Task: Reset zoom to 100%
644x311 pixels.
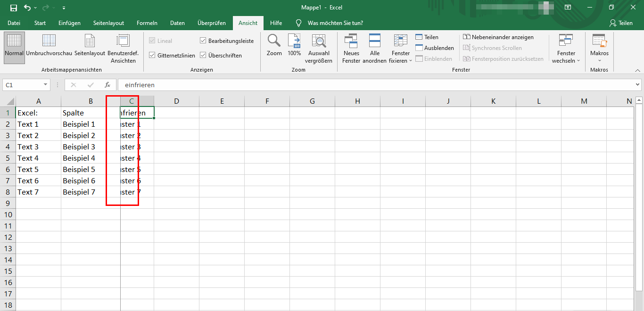Action: 294,45
